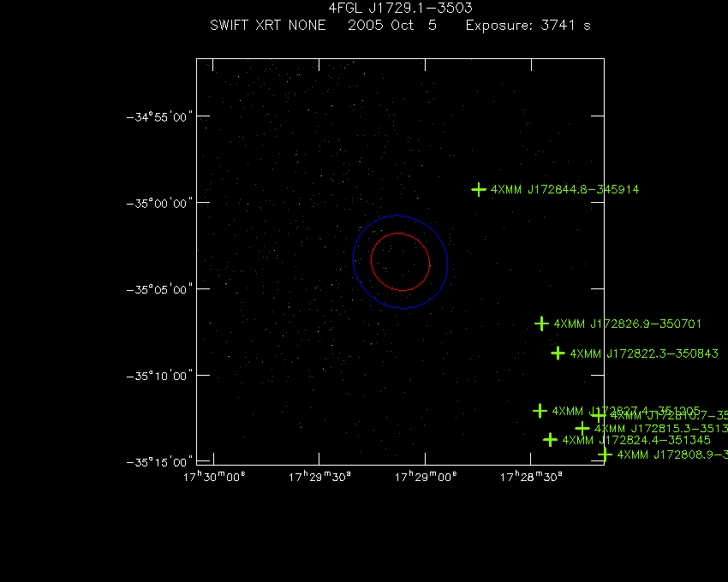Click the 17h28m30s right ascension label
The image size is (728, 582).
(531, 477)
